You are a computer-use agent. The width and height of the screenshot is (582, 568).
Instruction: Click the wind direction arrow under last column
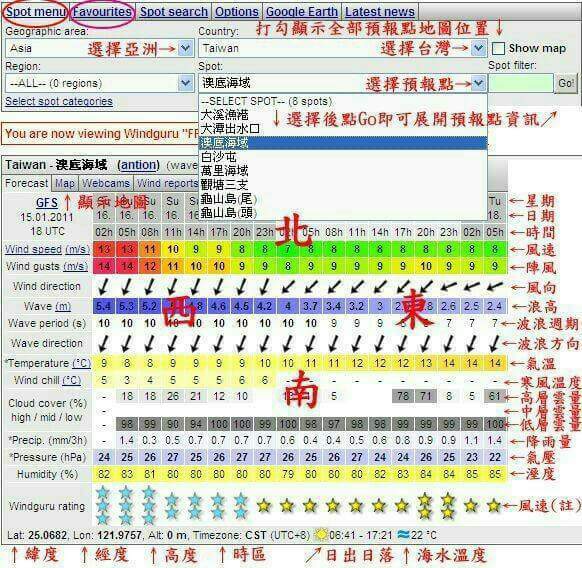tap(494, 287)
